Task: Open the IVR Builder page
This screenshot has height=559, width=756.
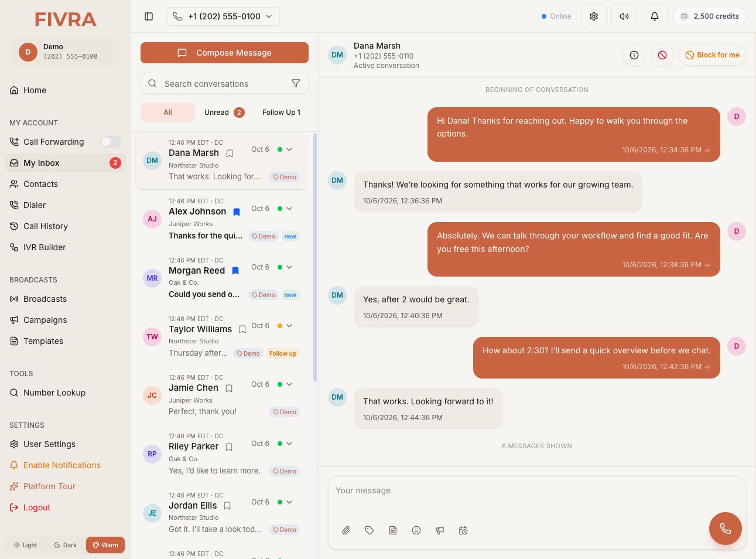Action: pos(66,247)
